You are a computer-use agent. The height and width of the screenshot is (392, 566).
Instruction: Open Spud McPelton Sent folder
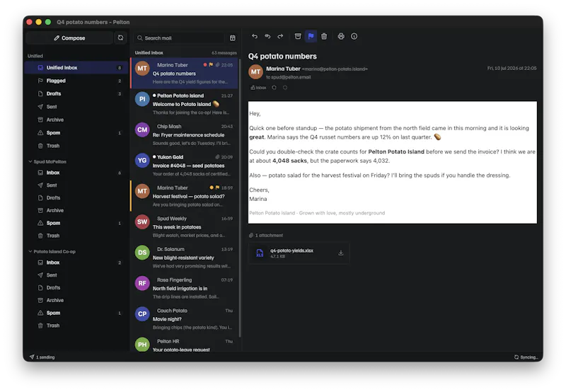click(76, 185)
